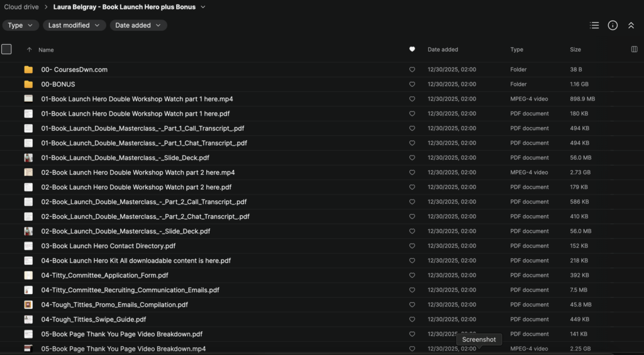Select 04-Book Launch Hero Kit All downloadable content pdf

[136, 261]
